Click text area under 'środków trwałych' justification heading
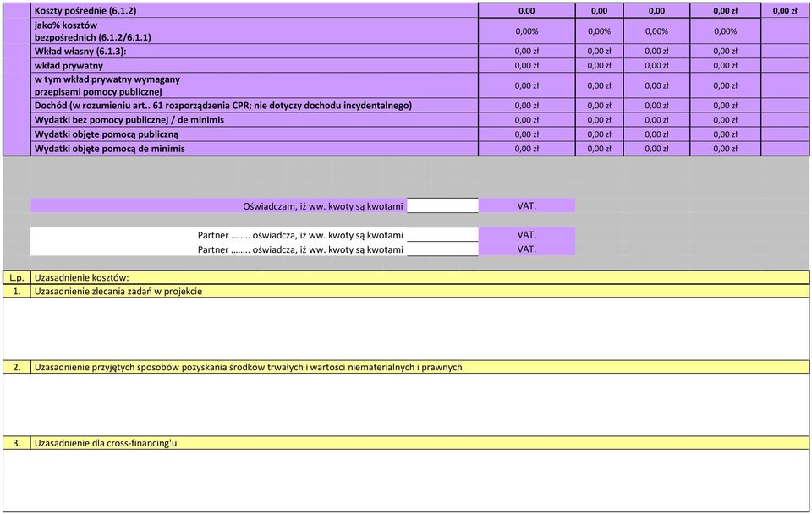The image size is (812, 514). pos(406,405)
